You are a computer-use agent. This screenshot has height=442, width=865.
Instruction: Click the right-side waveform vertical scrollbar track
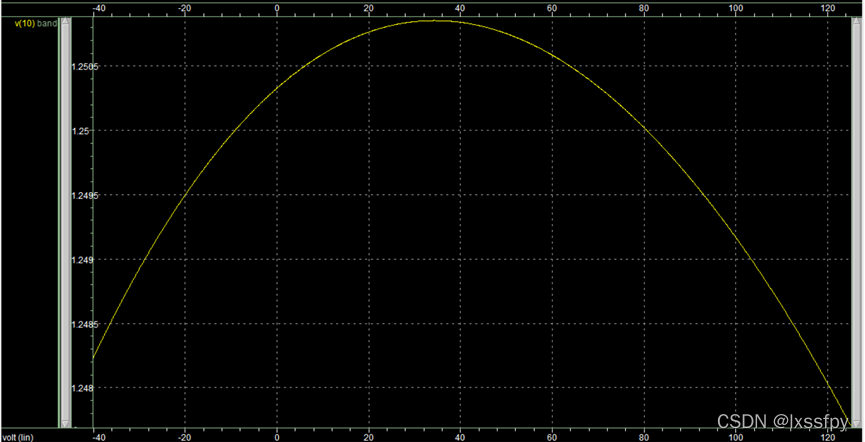pos(857,222)
